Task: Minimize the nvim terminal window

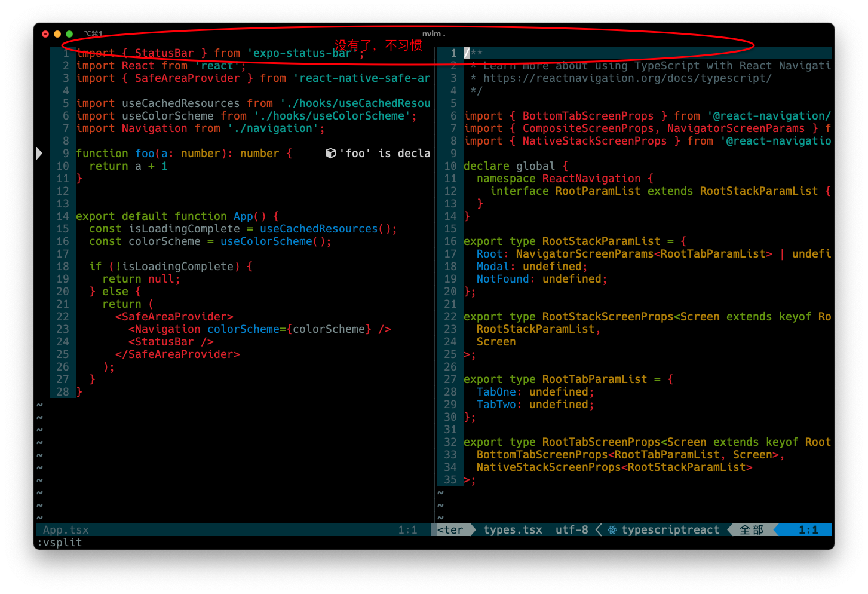Action: click(x=57, y=34)
